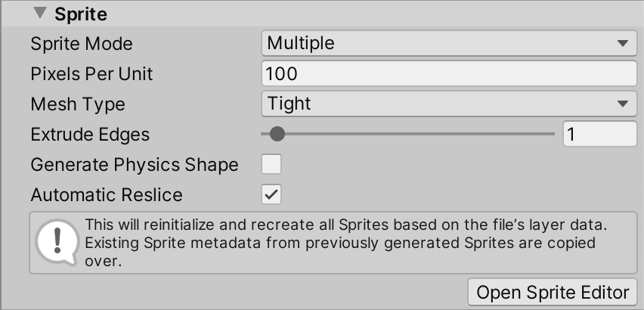Image resolution: width=644 pixels, height=310 pixels.
Task: Click the middle of Extrude Edges slider track
Action: 408,134
